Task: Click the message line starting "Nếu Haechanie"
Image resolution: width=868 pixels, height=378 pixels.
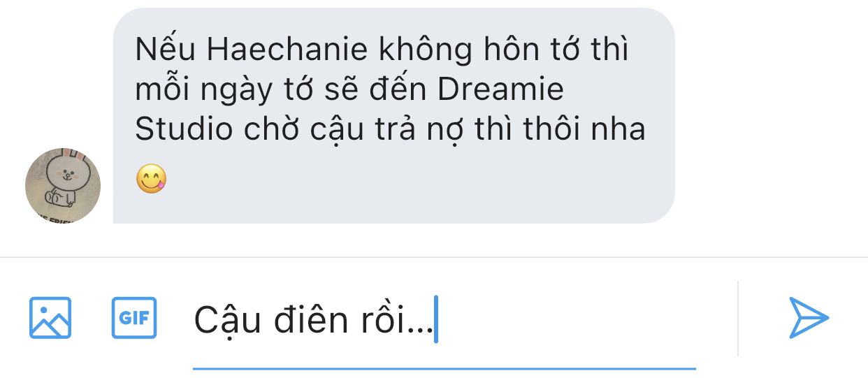Action: coord(382,50)
